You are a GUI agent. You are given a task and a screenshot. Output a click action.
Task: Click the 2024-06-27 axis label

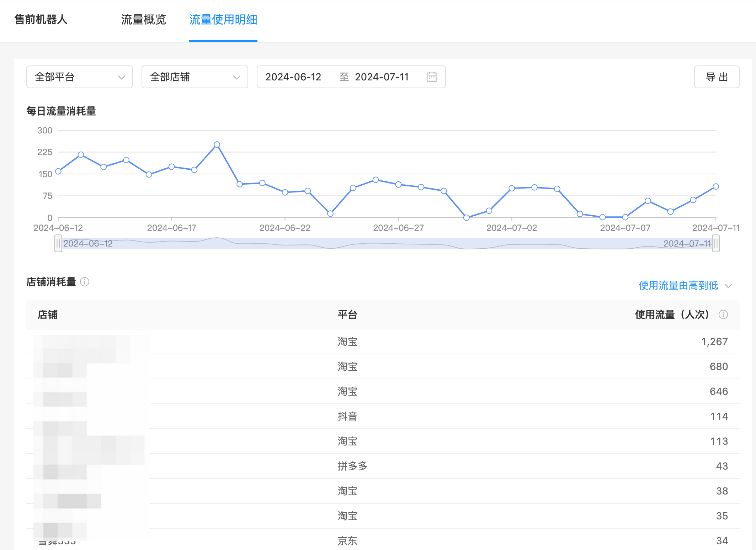[x=398, y=228]
